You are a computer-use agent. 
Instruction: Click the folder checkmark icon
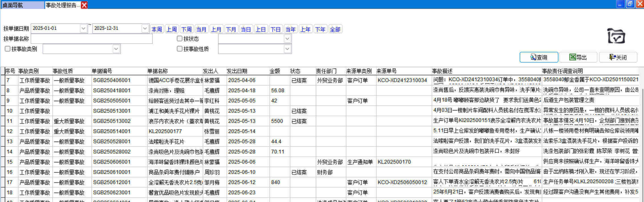(616, 36)
